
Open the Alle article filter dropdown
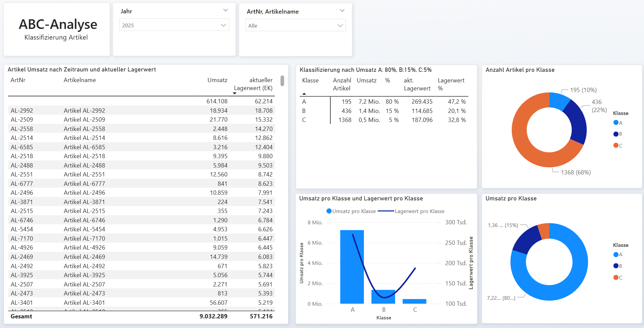(295, 26)
